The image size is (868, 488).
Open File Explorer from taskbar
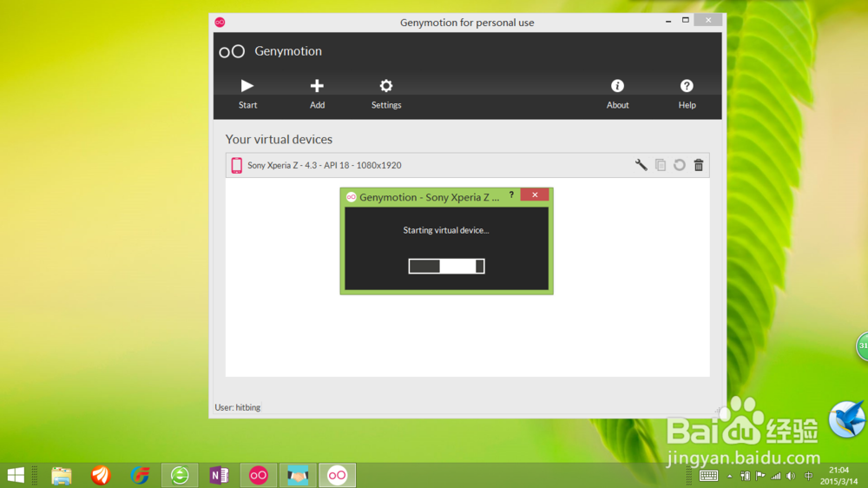coord(62,475)
